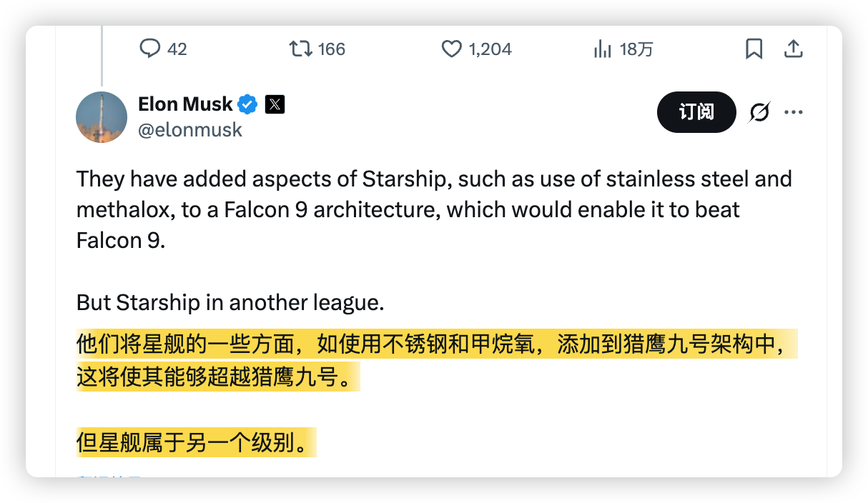Click the reply speech bubble icon
The image size is (868, 503).
click(149, 49)
